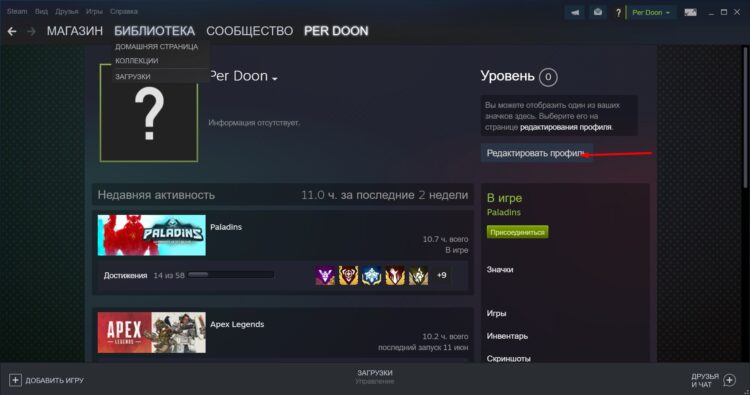Click the fifth Paladins achievement badge
This screenshot has height=395, width=750.
click(x=419, y=275)
